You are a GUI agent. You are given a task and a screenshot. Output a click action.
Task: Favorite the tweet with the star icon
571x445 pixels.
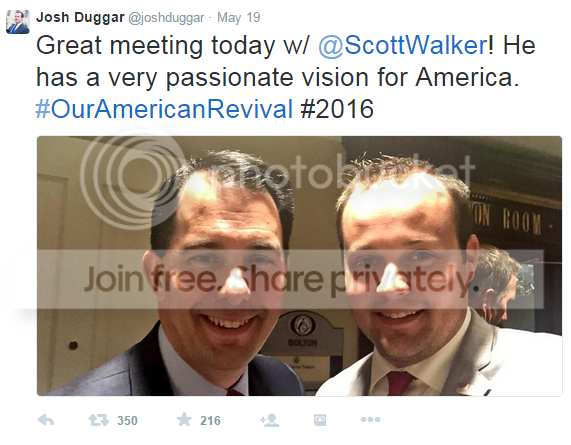pos(184,420)
